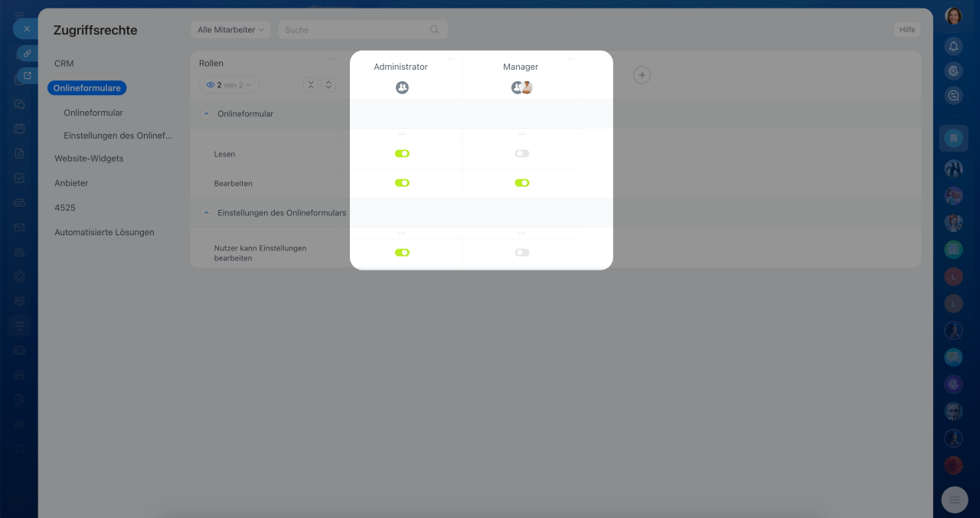Click the Lesen row label

[x=224, y=154]
